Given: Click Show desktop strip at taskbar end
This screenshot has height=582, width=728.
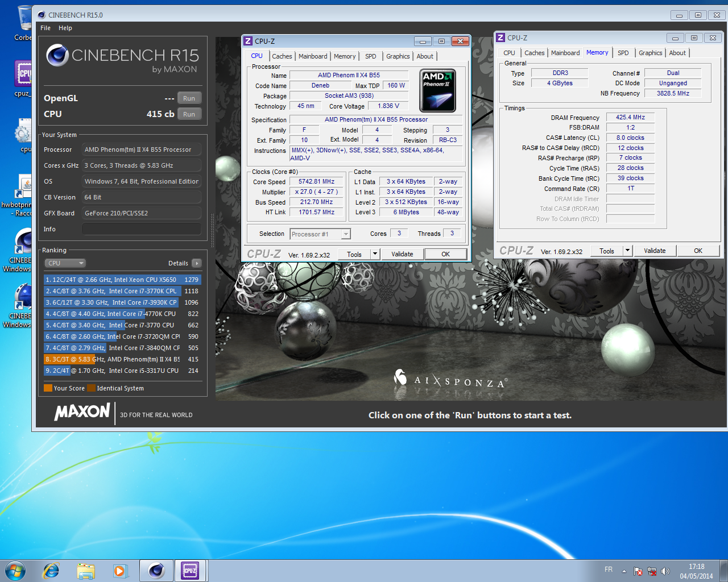Looking at the screenshot, I should coord(723,571).
